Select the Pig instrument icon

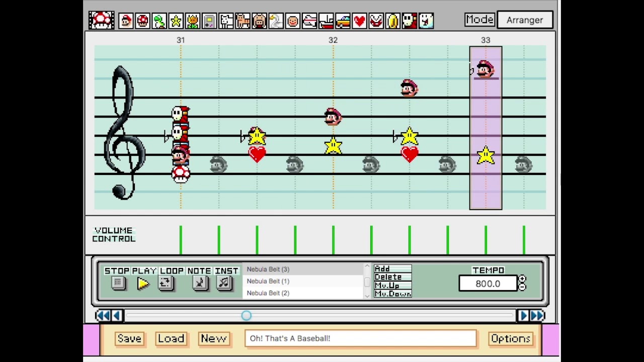(259, 21)
